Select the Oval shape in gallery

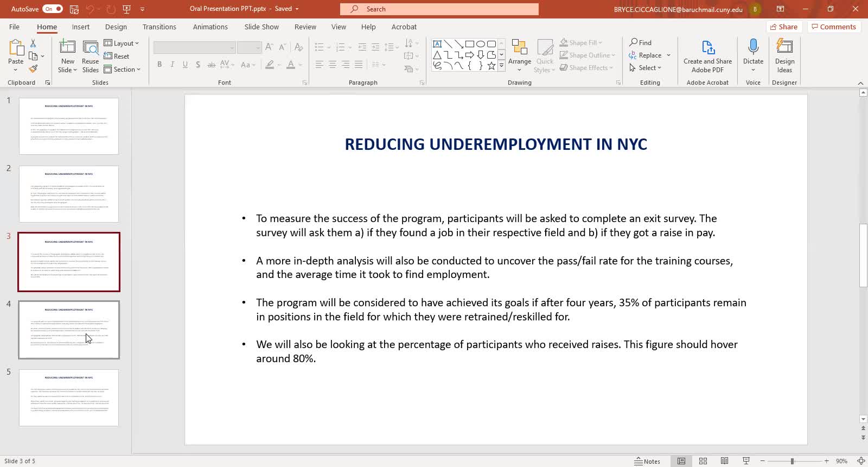coord(481,44)
